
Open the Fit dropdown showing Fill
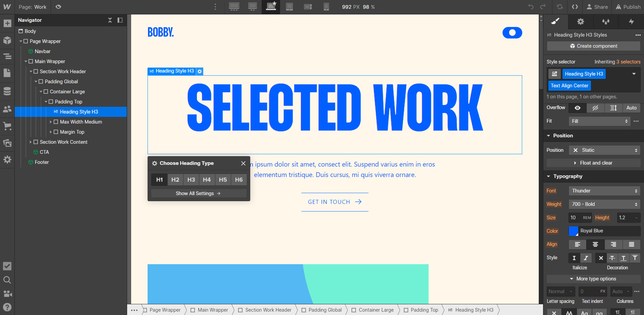coord(599,121)
